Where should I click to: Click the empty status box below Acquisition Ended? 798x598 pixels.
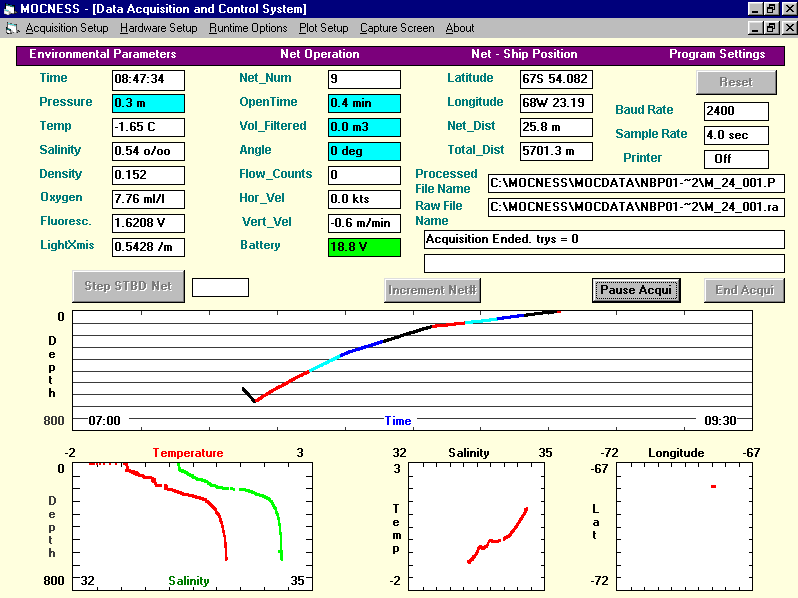coord(604,263)
